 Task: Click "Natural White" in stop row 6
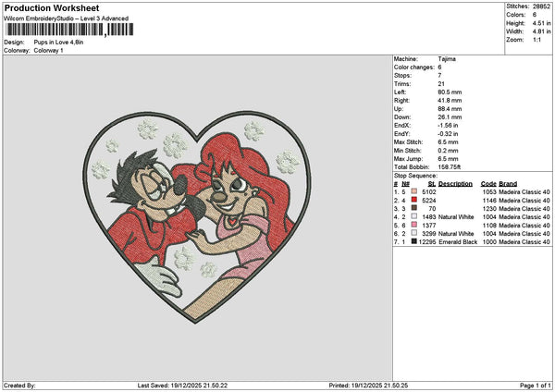coord(456,234)
